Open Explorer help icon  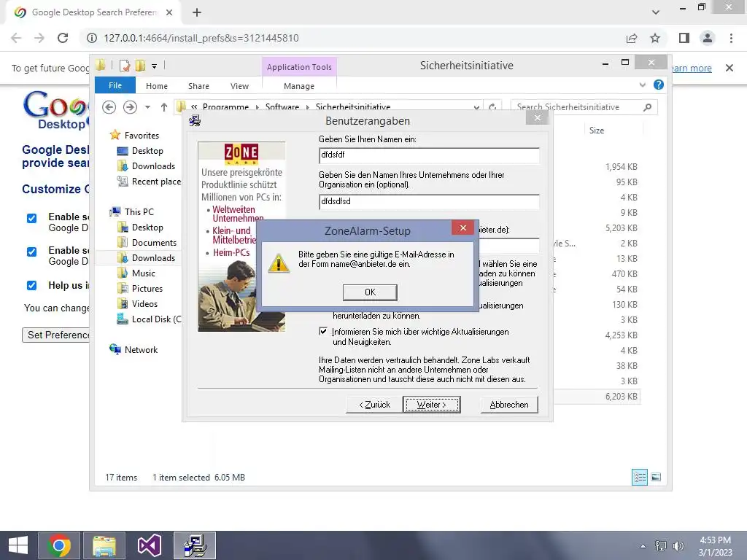[x=659, y=85]
